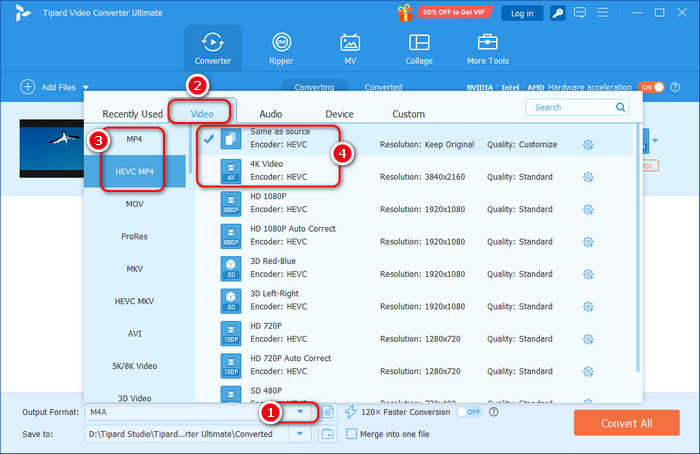
Task: Toggle 120× Faster Conversion switch
Action: point(468,412)
